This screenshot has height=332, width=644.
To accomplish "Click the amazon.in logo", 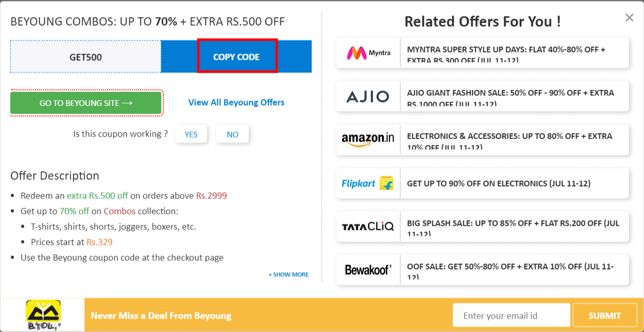I will click(x=368, y=139).
